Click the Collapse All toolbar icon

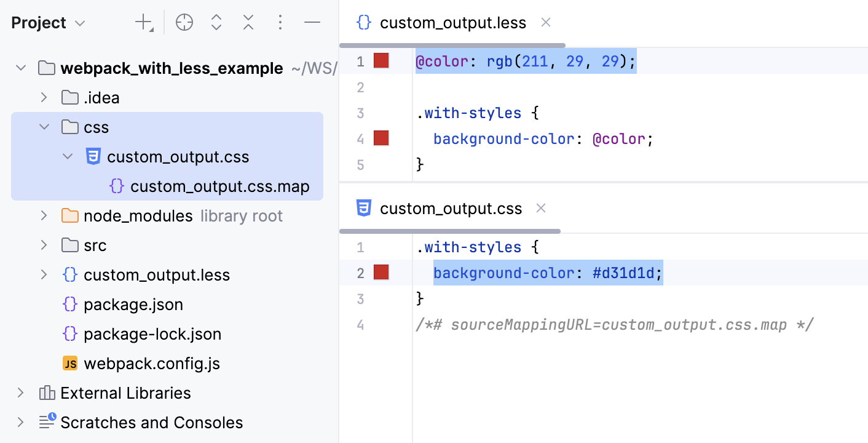[x=248, y=22]
